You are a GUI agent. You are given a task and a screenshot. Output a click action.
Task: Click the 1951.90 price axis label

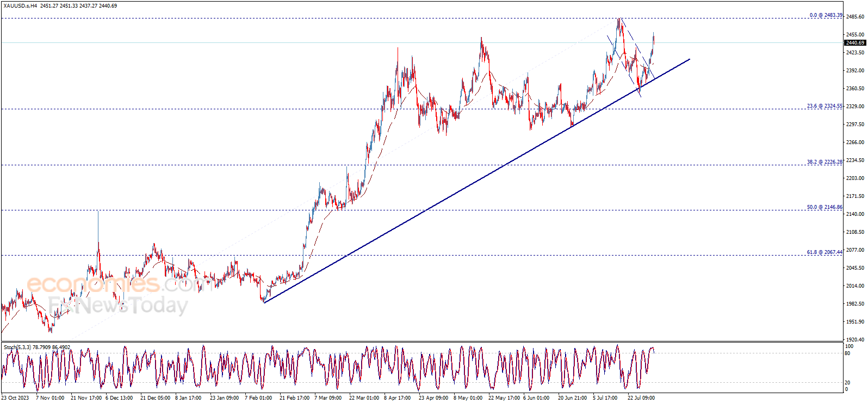pos(855,322)
